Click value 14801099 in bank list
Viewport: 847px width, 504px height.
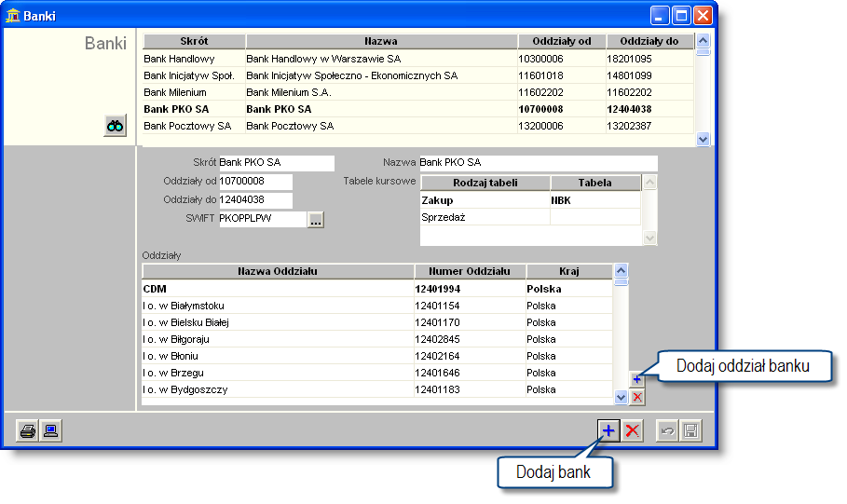[x=629, y=75]
